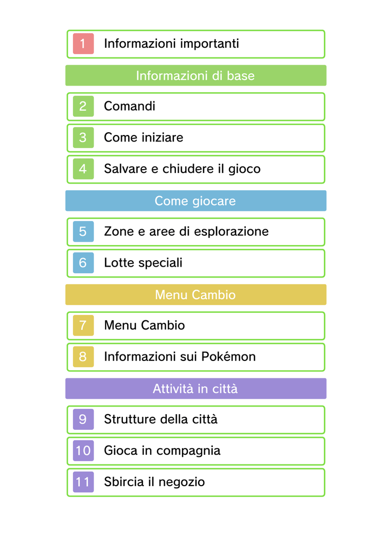Open the Come iniziare page
This screenshot has height=555, width=392.
196,138
